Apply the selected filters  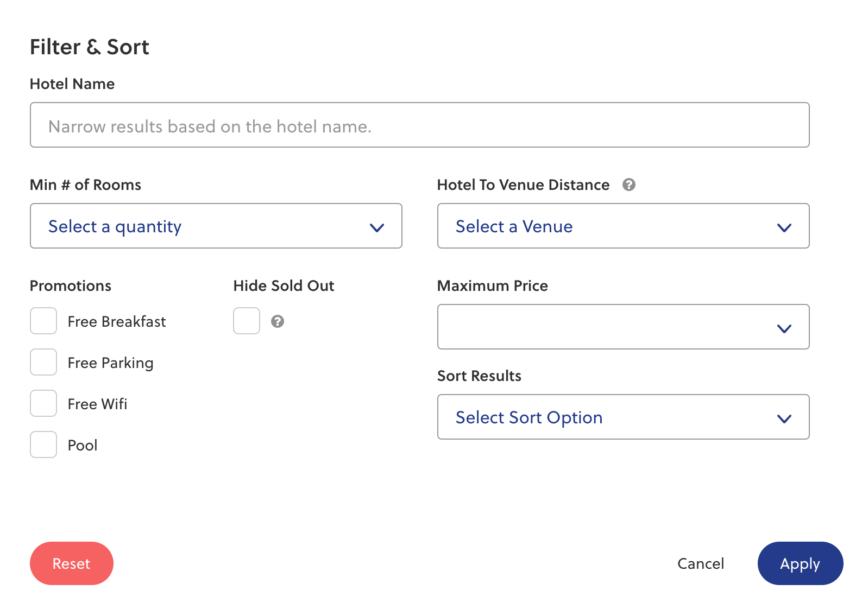pos(800,563)
